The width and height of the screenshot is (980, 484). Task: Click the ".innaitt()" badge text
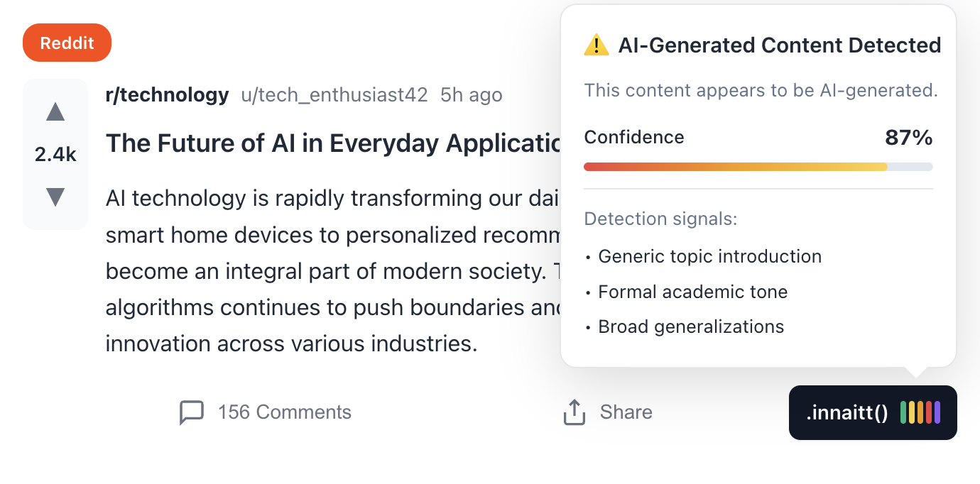point(847,412)
